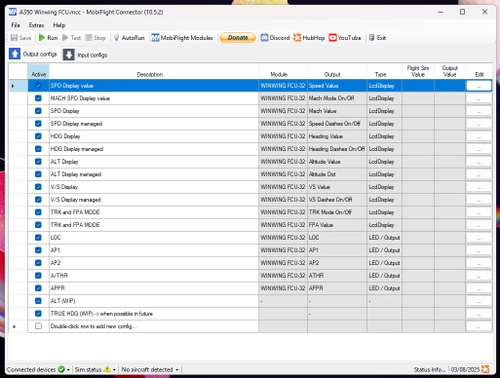The image size is (500, 378).
Task: Uncheck Active for ALT Display managed
Action: tap(38, 174)
